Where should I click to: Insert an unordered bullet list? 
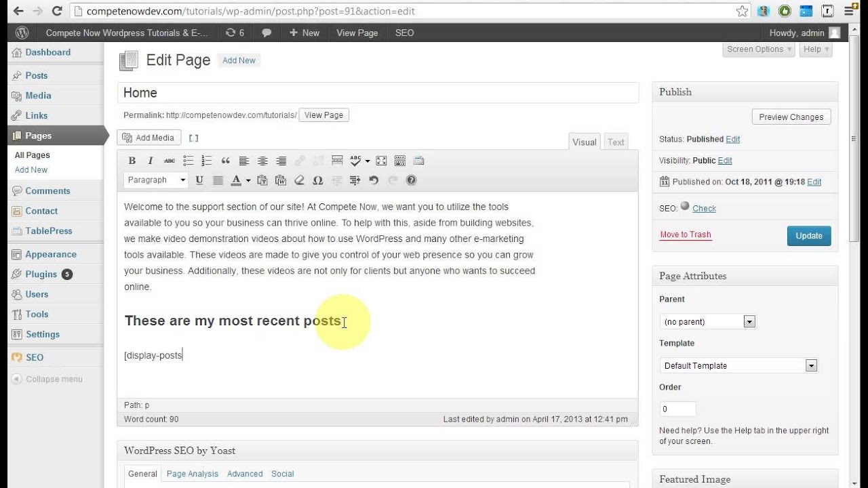pos(188,161)
